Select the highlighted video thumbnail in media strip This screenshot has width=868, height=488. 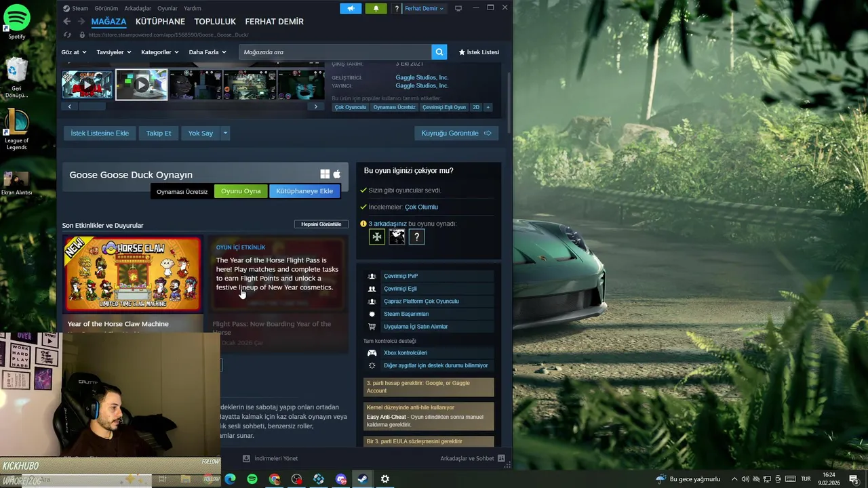coord(141,85)
